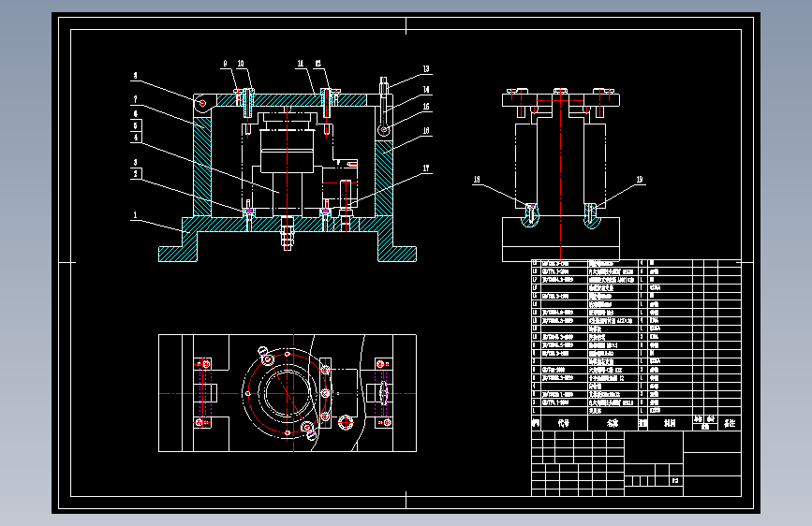812x526 pixels.
Task: Select part callout number 3
Action: click(x=136, y=162)
